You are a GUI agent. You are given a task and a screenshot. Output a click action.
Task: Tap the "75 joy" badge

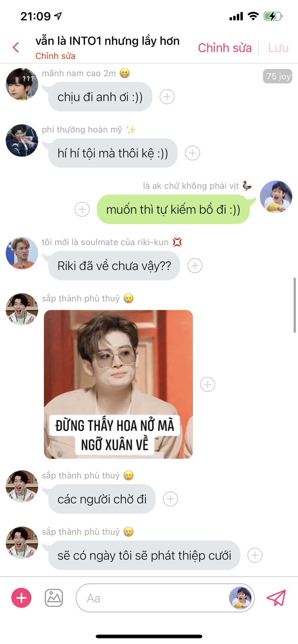click(278, 76)
